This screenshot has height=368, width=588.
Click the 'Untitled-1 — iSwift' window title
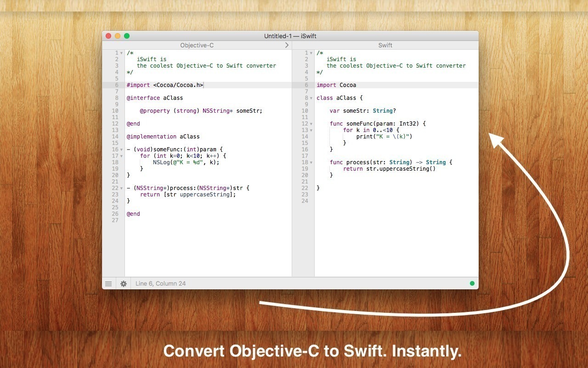(290, 36)
